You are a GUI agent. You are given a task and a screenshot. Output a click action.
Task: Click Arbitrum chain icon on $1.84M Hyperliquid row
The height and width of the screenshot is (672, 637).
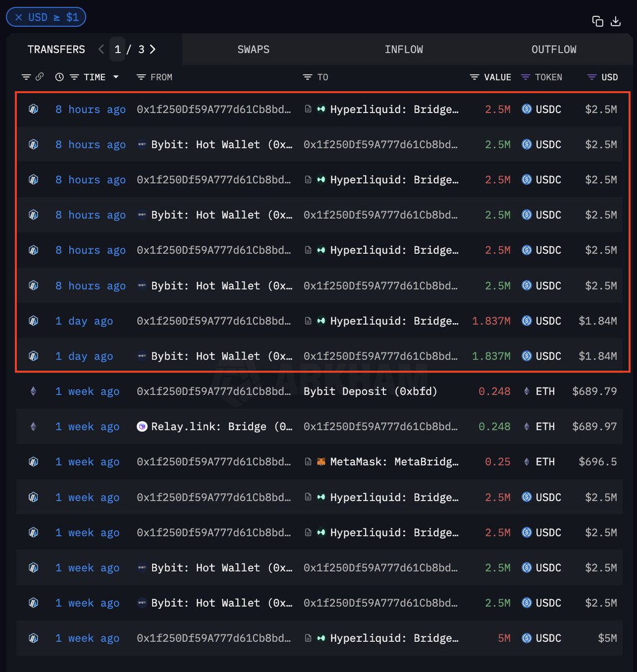[x=34, y=321]
